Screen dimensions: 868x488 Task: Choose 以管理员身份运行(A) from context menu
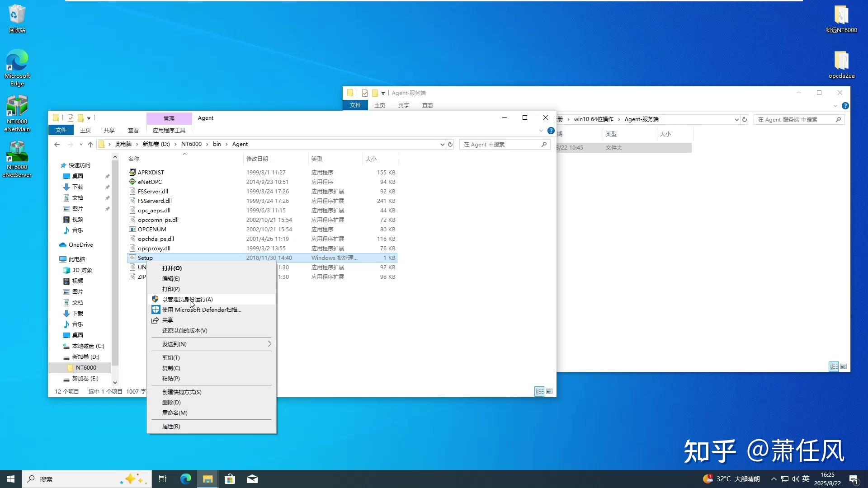(x=187, y=299)
